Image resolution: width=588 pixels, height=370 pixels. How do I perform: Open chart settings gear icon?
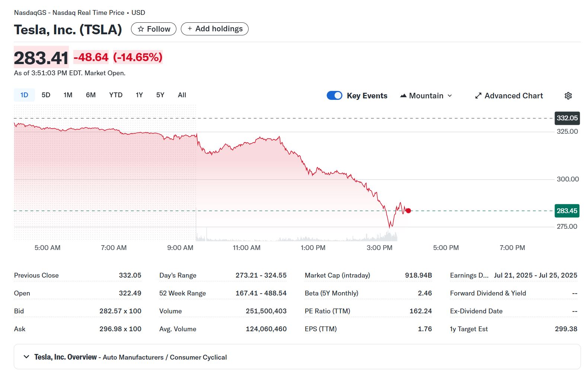[568, 96]
